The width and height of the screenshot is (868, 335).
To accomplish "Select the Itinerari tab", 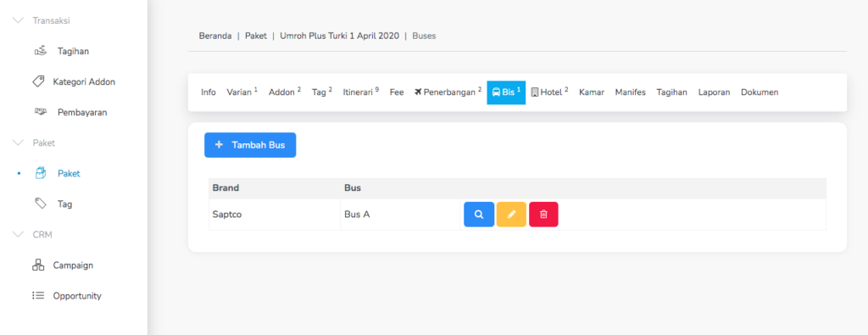I will 361,92.
